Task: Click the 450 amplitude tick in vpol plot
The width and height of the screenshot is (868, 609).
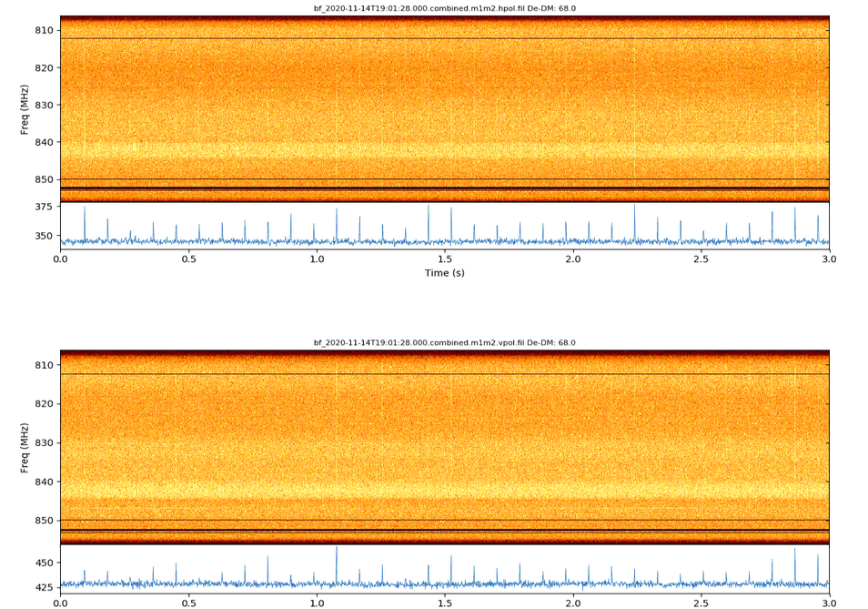Action: pos(45,563)
